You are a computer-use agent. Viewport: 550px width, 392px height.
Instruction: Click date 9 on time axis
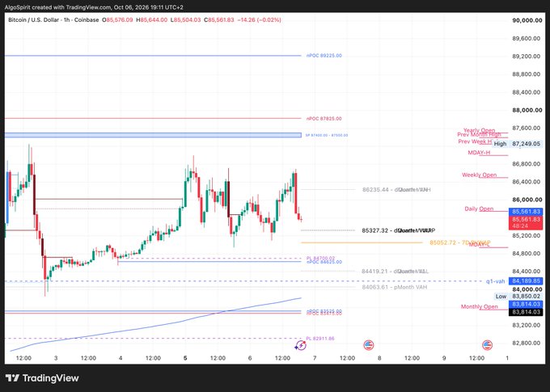(x=444, y=358)
